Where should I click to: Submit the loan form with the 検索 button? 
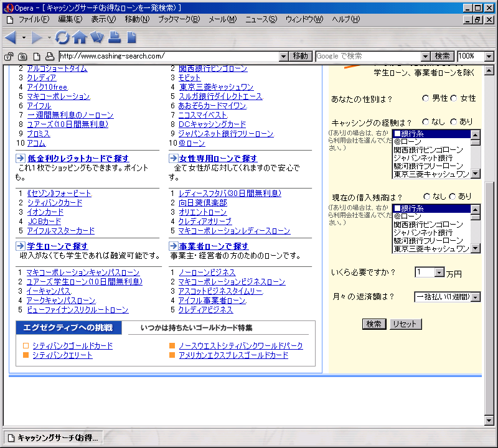click(x=374, y=324)
